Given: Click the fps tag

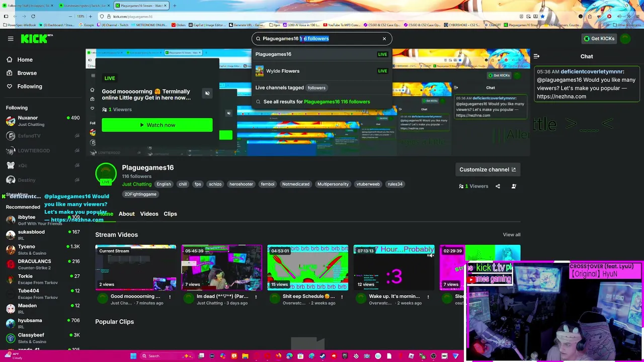Looking at the screenshot, I should coord(198,184).
